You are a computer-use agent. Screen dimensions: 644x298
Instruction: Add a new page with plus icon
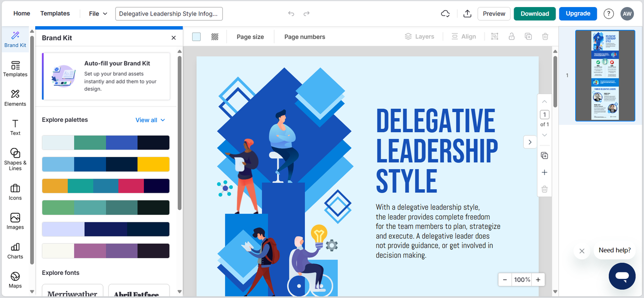(x=544, y=173)
